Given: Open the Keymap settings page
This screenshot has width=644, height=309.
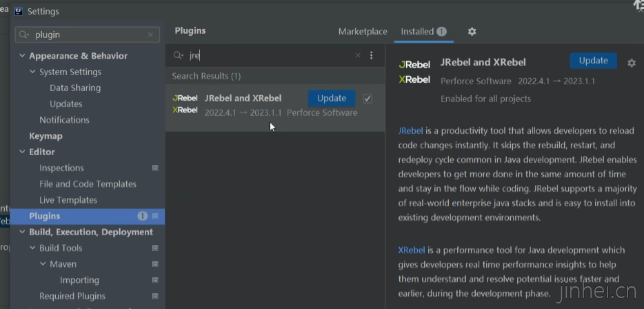Looking at the screenshot, I should 46,137.
